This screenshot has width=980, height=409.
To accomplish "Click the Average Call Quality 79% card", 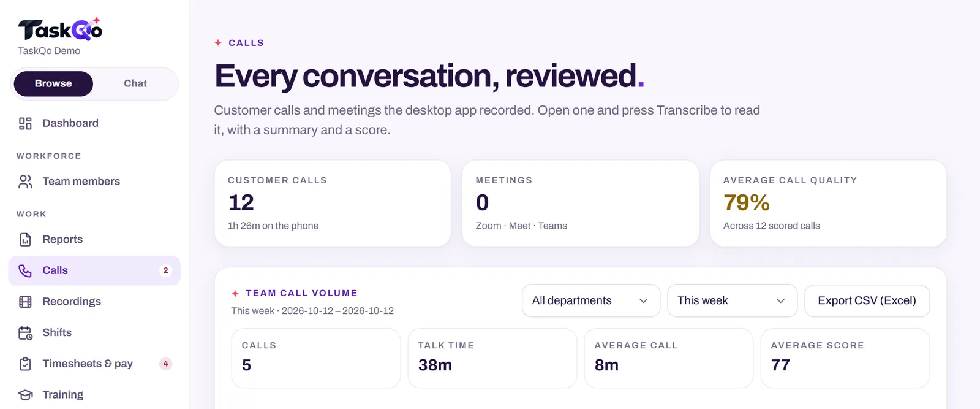I will point(828,204).
